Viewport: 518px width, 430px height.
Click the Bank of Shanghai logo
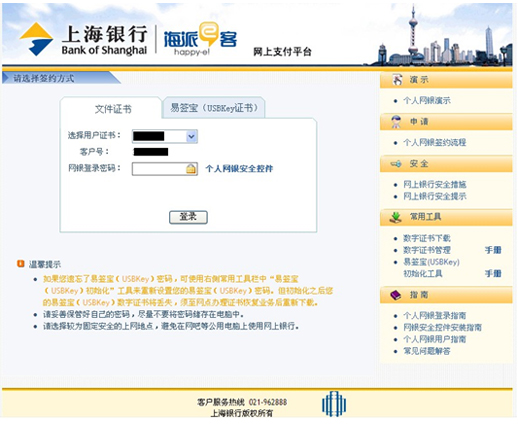[83, 40]
